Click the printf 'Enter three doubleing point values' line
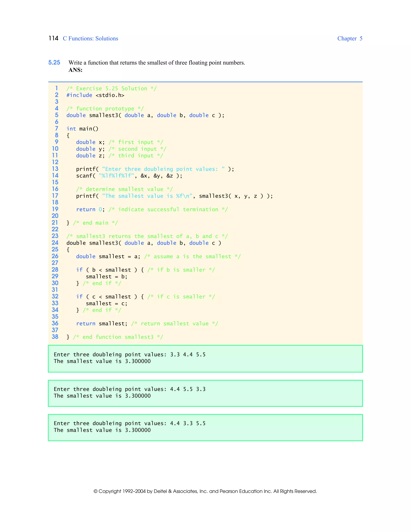This screenshot has width=411, height=532. [x=155, y=169]
